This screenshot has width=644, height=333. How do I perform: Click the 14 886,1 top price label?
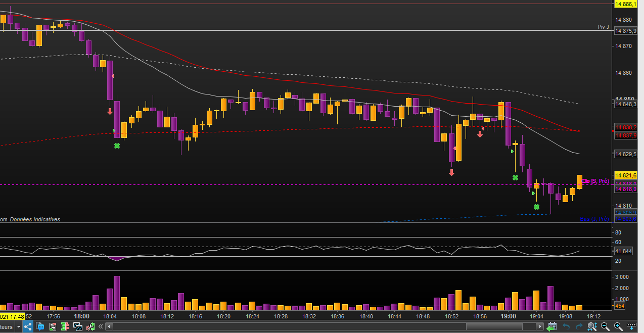tap(626, 4)
